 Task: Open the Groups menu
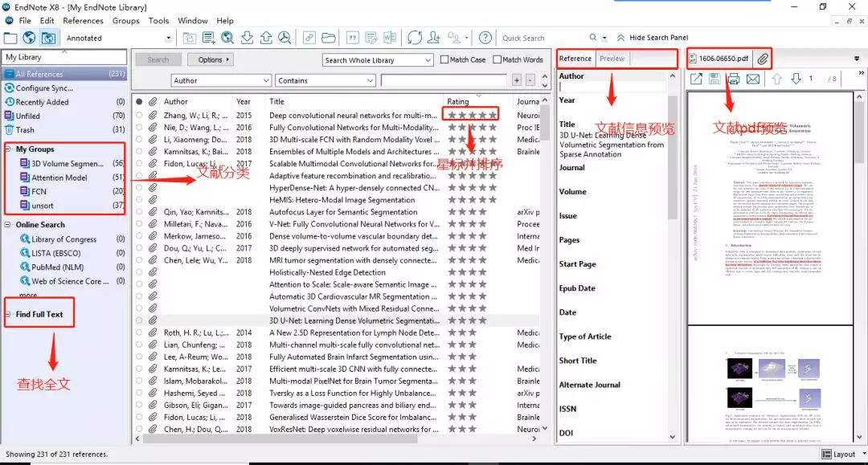point(125,20)
